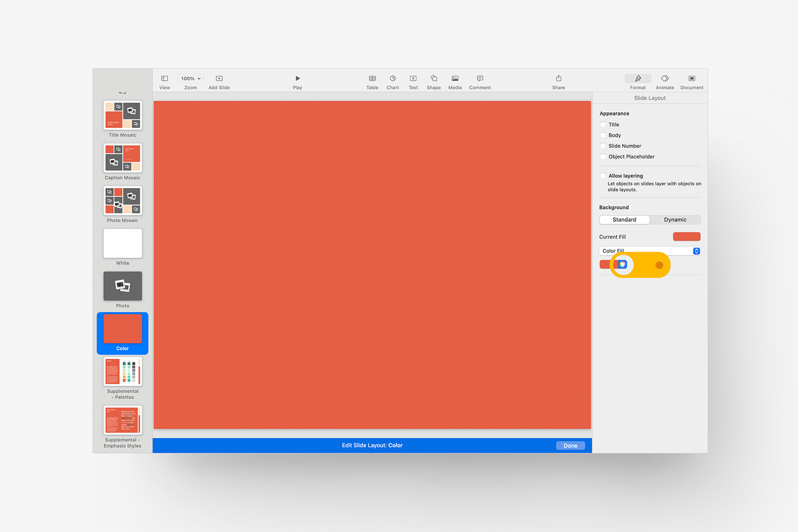The width and height of the screenshot is (798, 532).
Task: Add a new slide
Action: (219, 82)
